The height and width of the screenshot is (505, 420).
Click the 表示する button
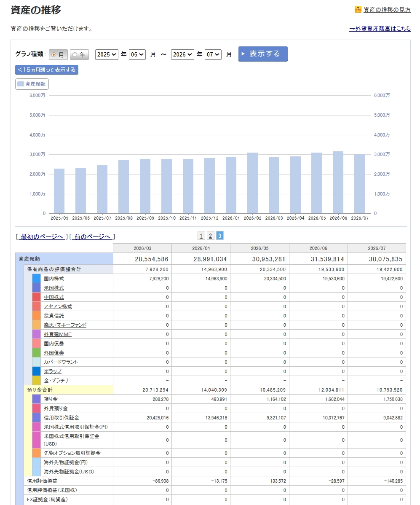[263, 54]
